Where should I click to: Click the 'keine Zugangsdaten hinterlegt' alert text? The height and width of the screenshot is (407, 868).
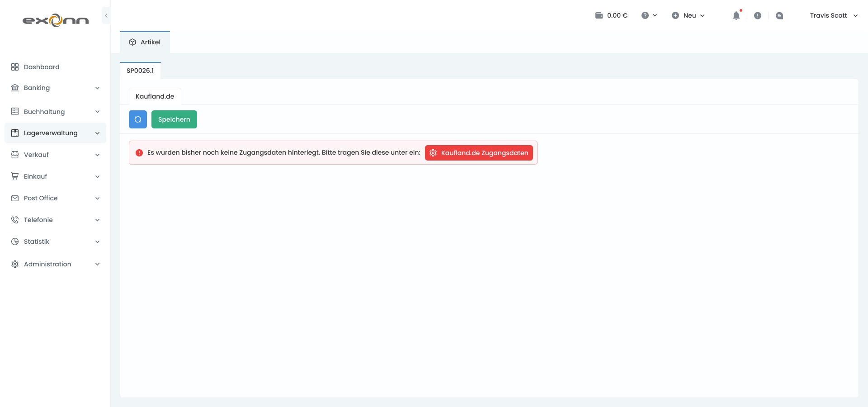click(x=284, y=152)
